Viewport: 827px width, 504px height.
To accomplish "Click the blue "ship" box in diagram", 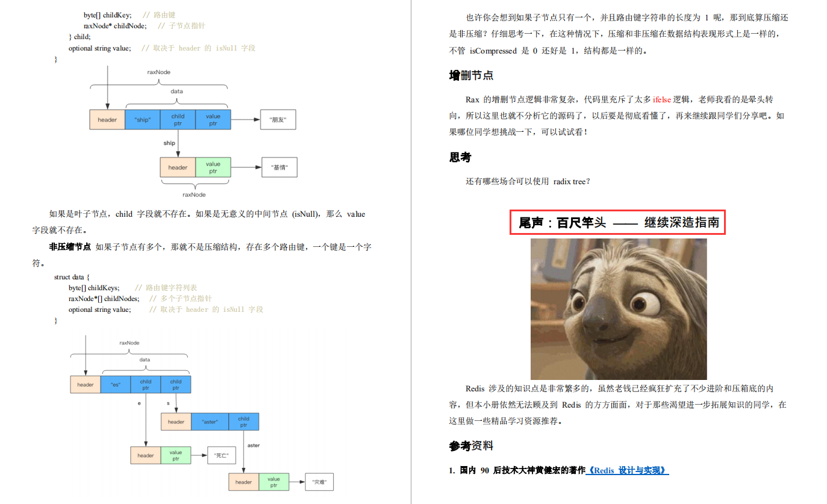I will pos(143,120).
